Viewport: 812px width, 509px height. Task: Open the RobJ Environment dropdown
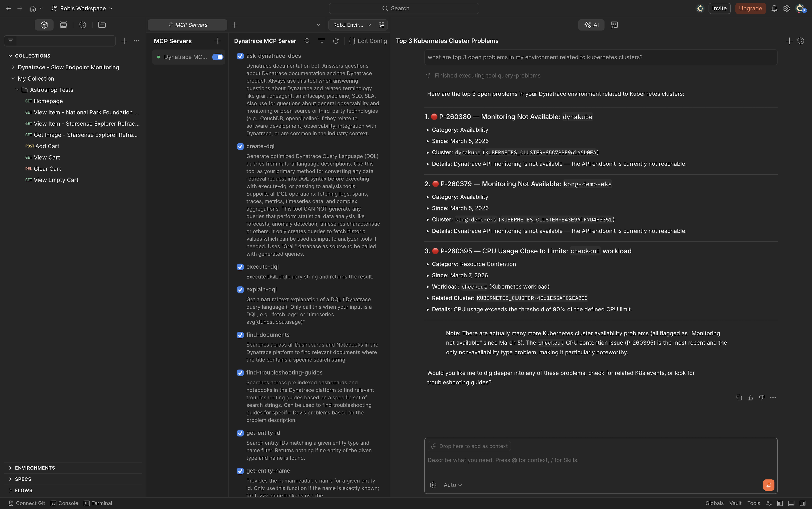pyautogui.click(x=351, y=25)
